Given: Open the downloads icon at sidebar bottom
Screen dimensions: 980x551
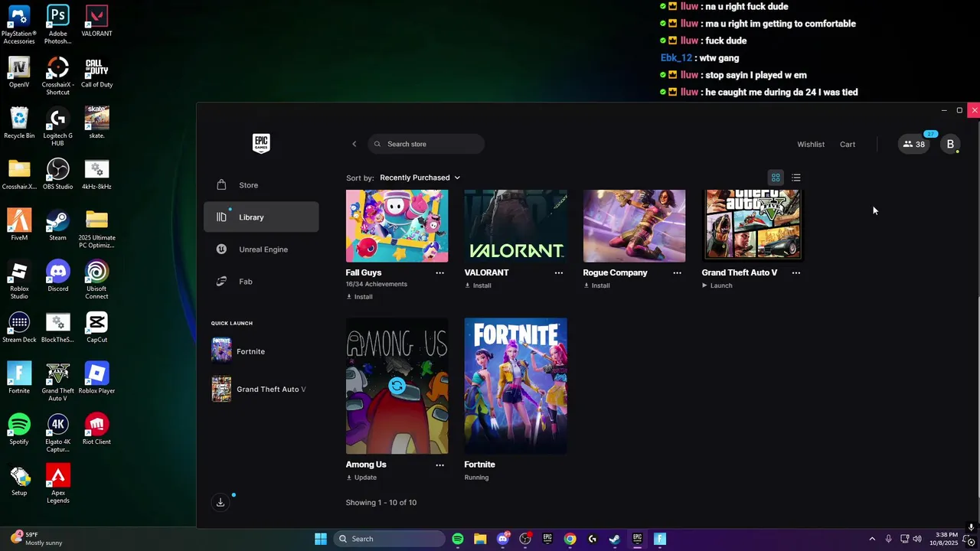Looking at the screenshot, I should [220, 502].
